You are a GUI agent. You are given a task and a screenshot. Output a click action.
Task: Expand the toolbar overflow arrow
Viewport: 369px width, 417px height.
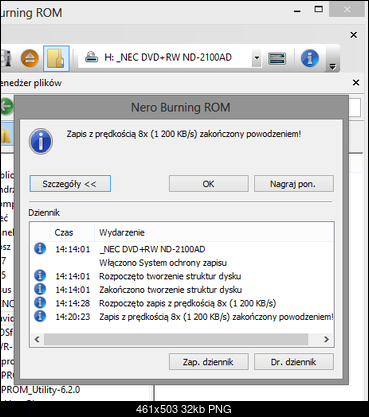[332, 67]
